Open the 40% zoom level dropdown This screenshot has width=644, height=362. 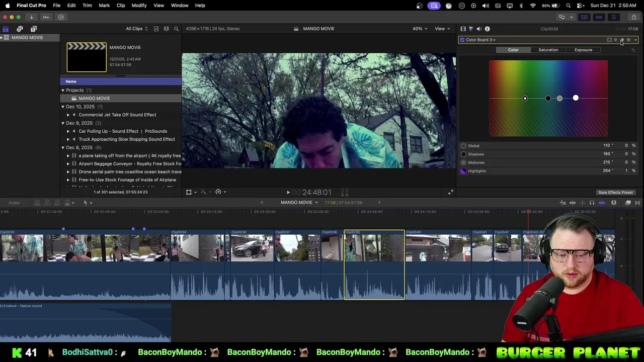click(x=420, y=29)
